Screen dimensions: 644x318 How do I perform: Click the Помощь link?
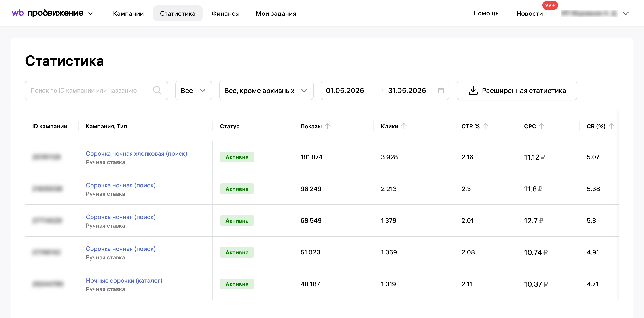(486, 13)
